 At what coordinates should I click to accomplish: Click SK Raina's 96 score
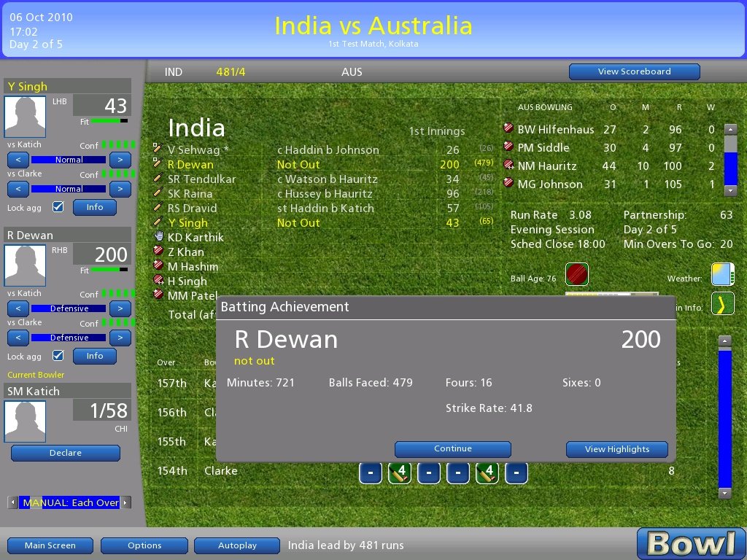tap(452, 194)
